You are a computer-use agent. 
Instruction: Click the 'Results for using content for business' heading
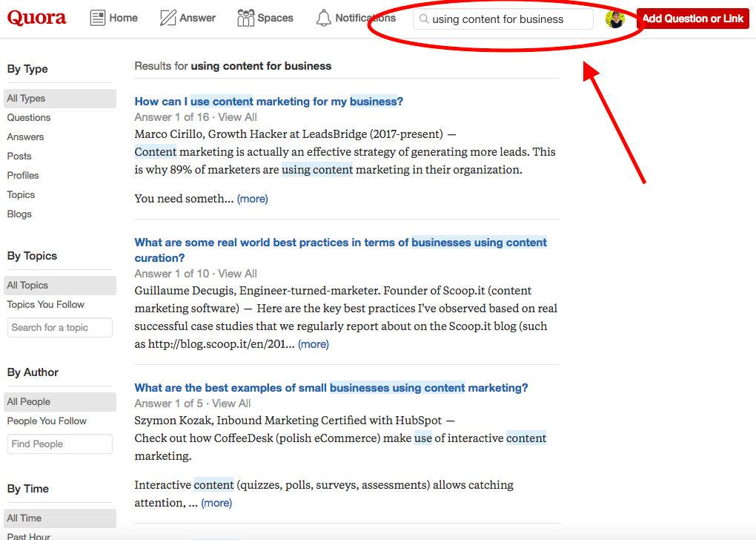(233, 66)
